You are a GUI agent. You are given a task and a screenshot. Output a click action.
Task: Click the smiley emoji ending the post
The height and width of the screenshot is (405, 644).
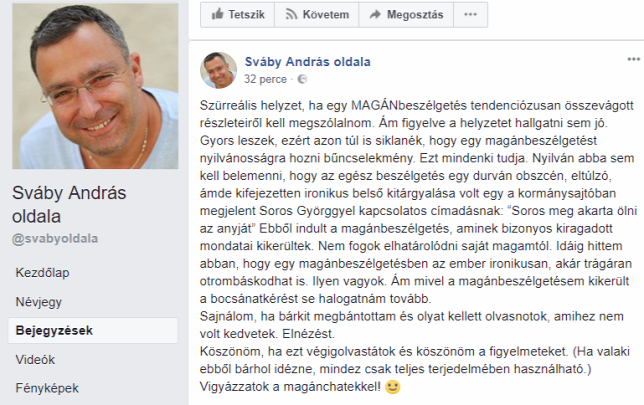393,387
